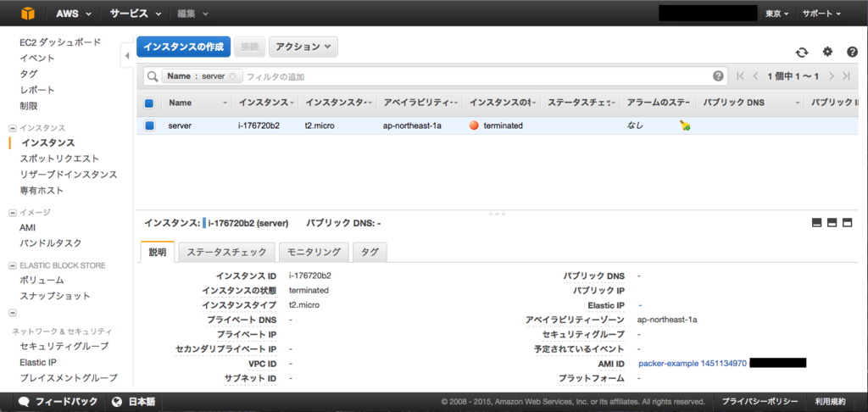Open タグ in the sidebar

point(29,75)
